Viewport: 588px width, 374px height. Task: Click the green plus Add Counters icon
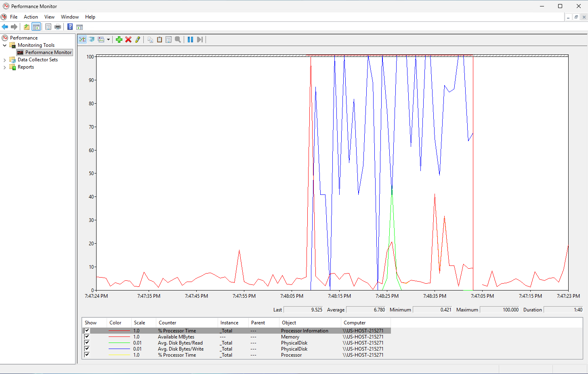tap(119, 40)
